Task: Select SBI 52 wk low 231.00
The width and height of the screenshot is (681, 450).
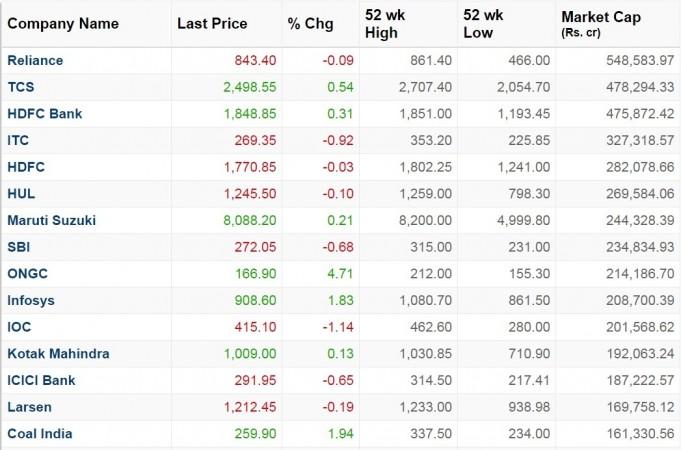Action: (x=529, y=247)
